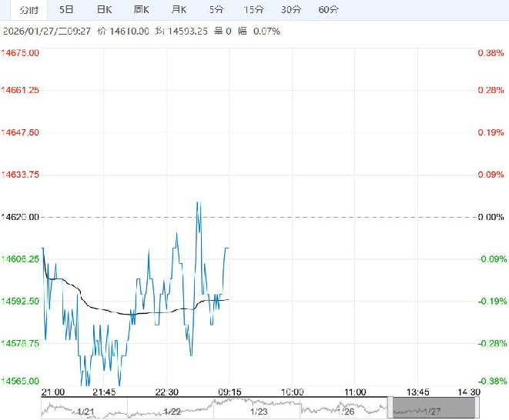Switch to the 周K weekly chart tab
This screenshot has width=509, height=420.
pos(142,10)
